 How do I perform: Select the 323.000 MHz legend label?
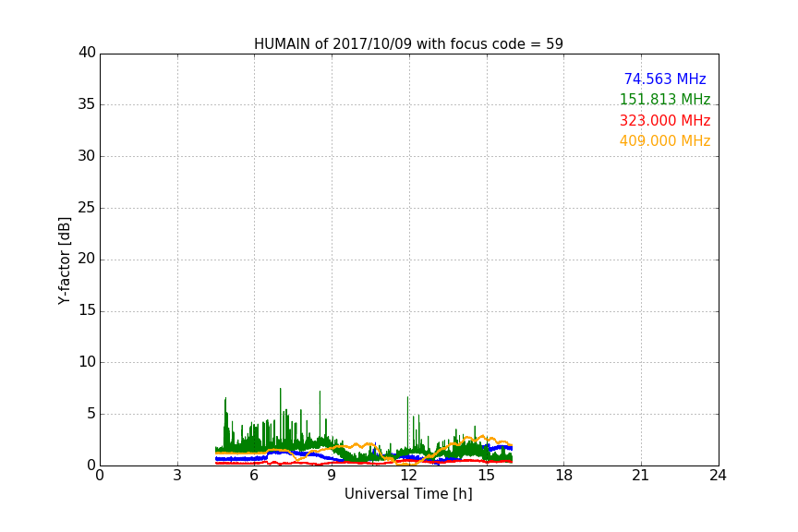pos(665,121)
